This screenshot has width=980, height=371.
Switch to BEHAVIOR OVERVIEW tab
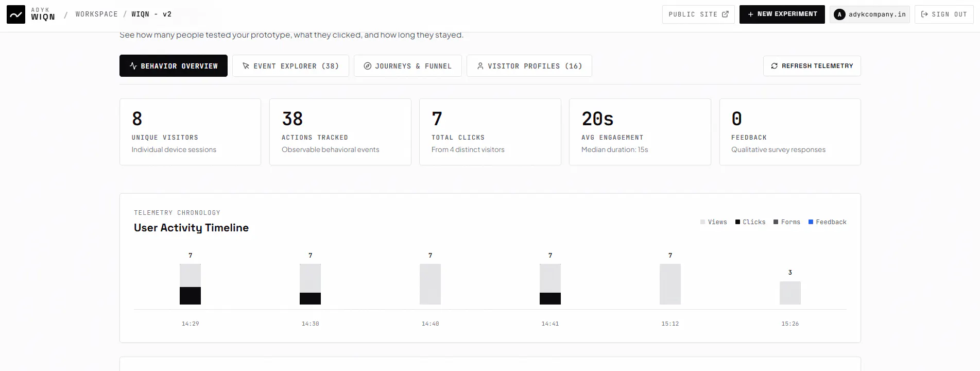tap(174, 66)
